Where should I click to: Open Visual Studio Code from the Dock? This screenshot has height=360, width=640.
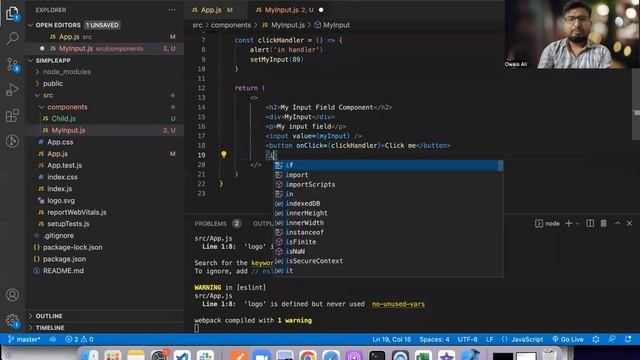[x=182, y=356]
